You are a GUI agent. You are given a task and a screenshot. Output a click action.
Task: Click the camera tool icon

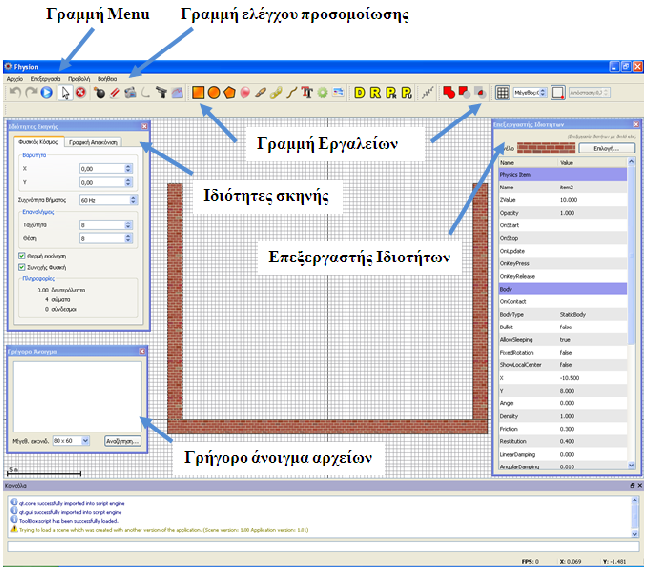[x=130, y=92]
